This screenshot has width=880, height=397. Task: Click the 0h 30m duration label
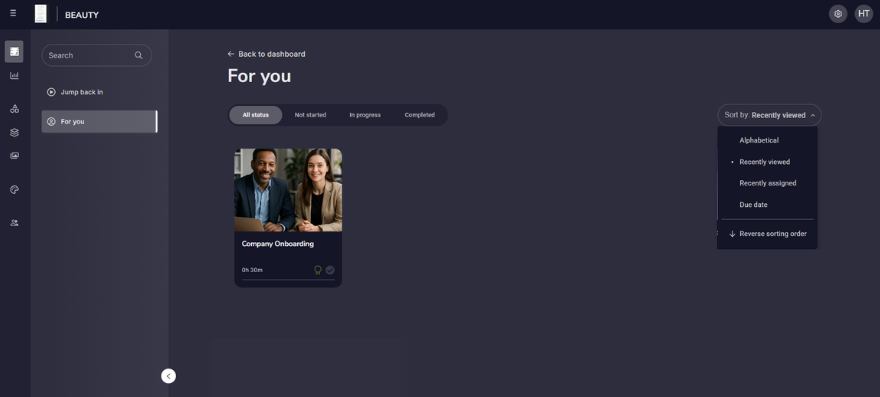coord(252,270)
